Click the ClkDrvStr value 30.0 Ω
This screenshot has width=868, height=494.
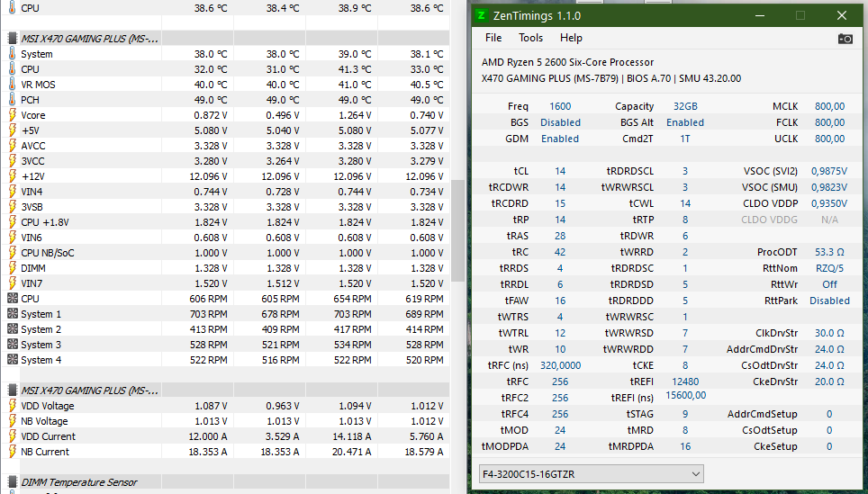click(829, 333)
